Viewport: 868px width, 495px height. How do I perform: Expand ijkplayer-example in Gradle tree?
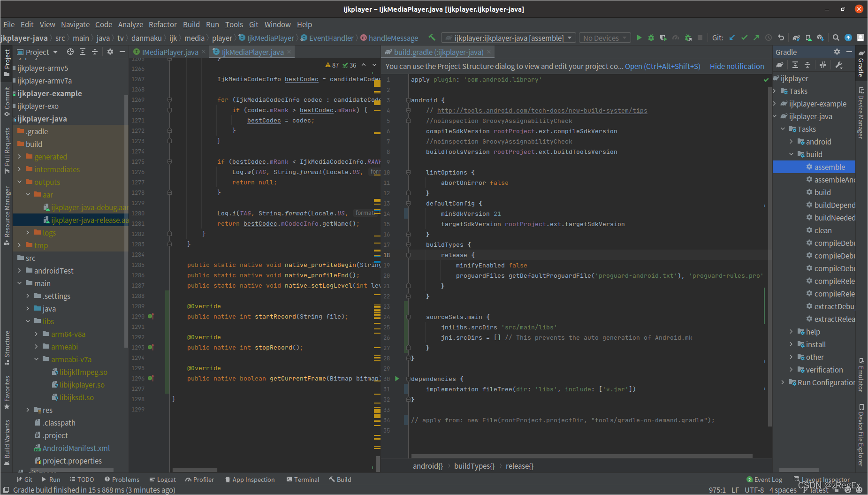point(775,104)
